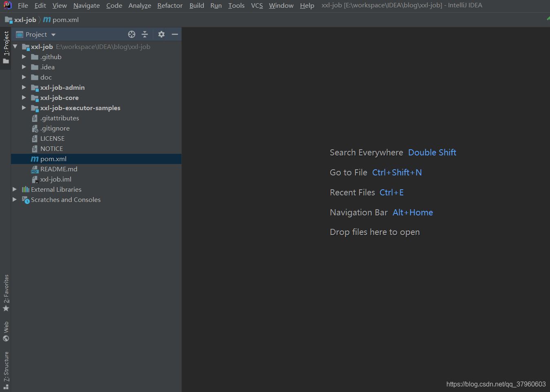Click pom.xml in the breadcrumb bar
550x392 pixels.
(x=65, y=20)
